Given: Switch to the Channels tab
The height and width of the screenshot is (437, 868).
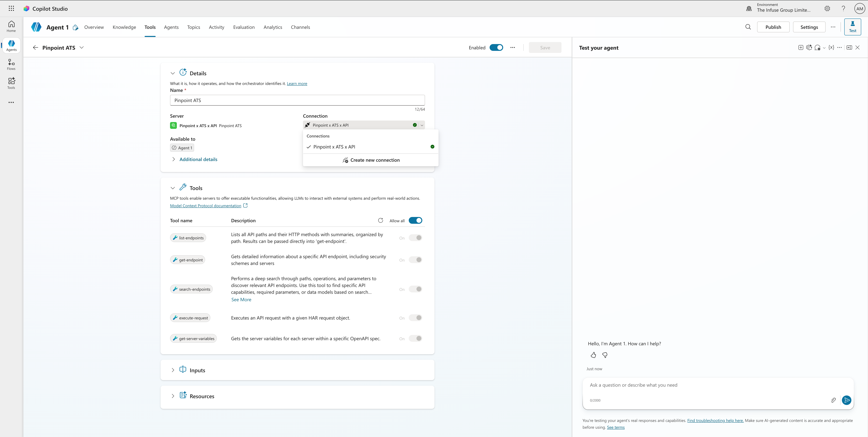Looking at the screenshot, I should click(x=301, y=27).
